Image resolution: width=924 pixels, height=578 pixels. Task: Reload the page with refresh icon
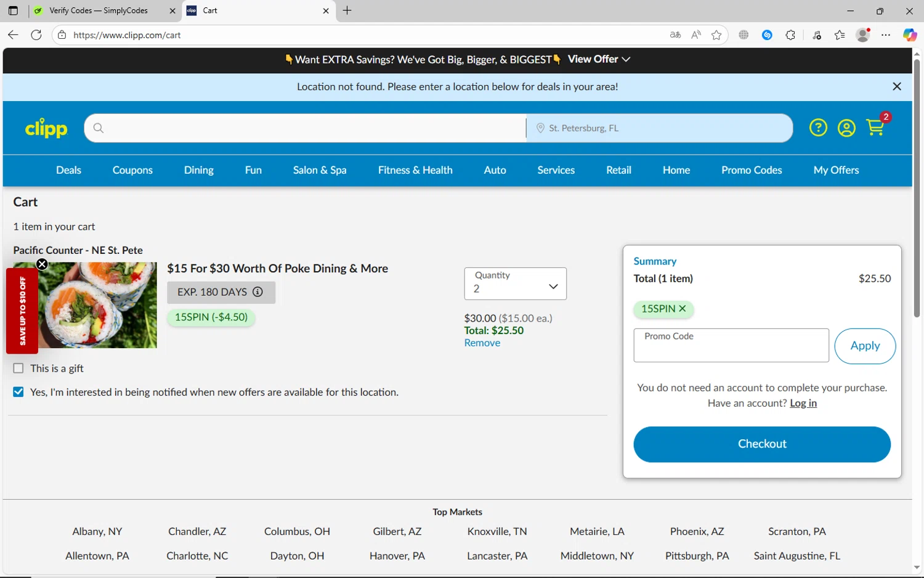[x=36, y=35]
